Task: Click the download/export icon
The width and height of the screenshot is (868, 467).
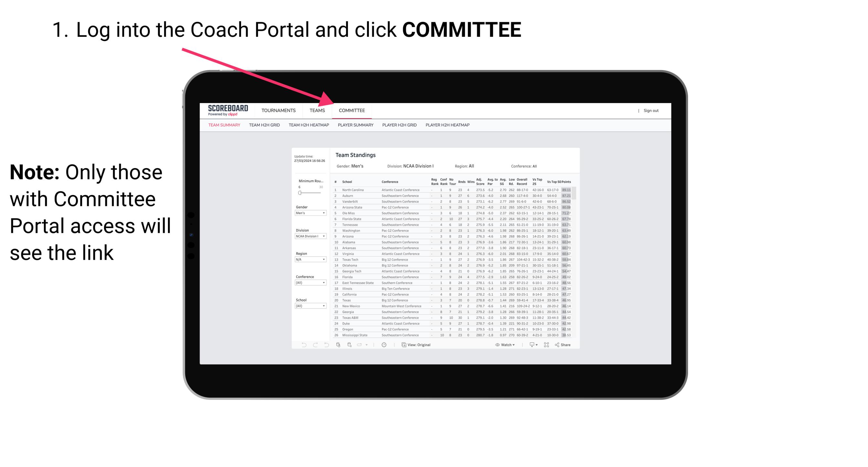Action: [x=530, y=345]
